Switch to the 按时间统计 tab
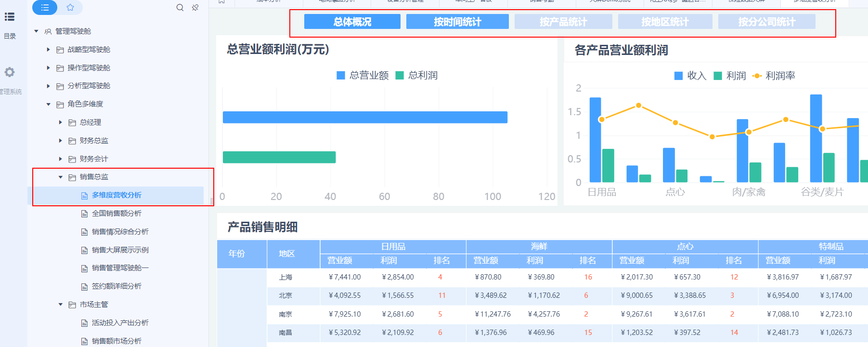The width and height of the screenshot is (868, 347). [457, 22]
